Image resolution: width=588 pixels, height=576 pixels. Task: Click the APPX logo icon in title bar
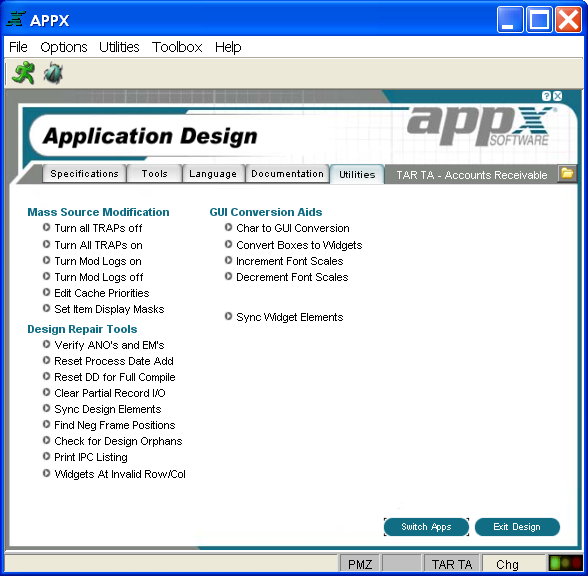pos(16,19)
